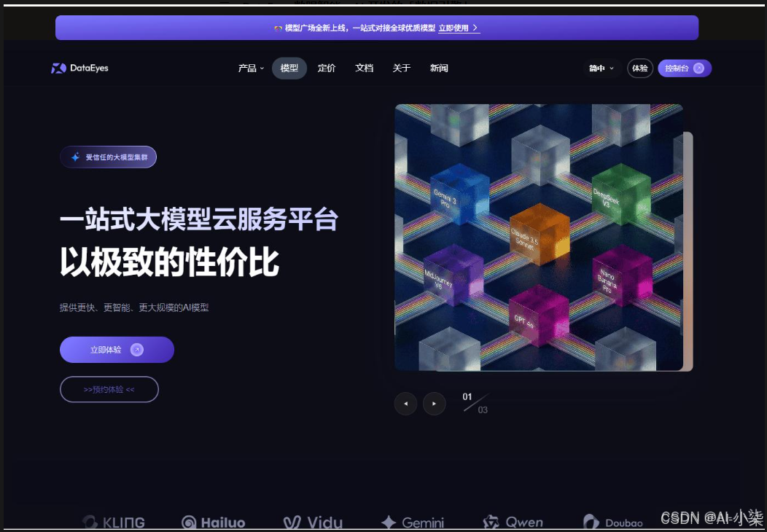Show the previous carousel slide

pyautogui.click(x=405, y=404)
